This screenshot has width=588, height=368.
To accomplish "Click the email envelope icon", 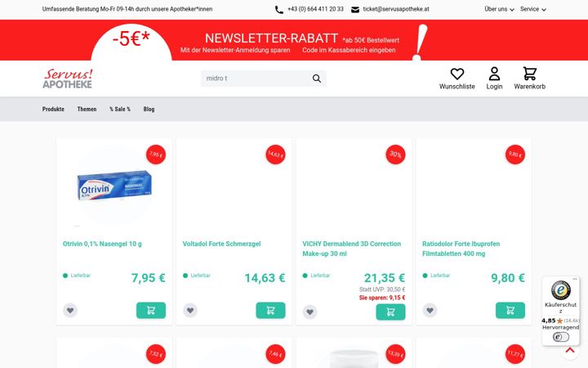I will [354, 10].
